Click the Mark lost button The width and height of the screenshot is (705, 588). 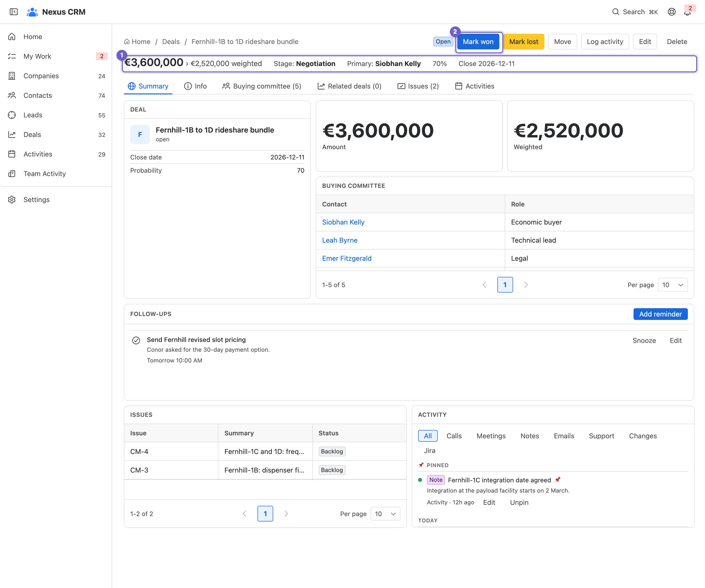pos(524,42)
